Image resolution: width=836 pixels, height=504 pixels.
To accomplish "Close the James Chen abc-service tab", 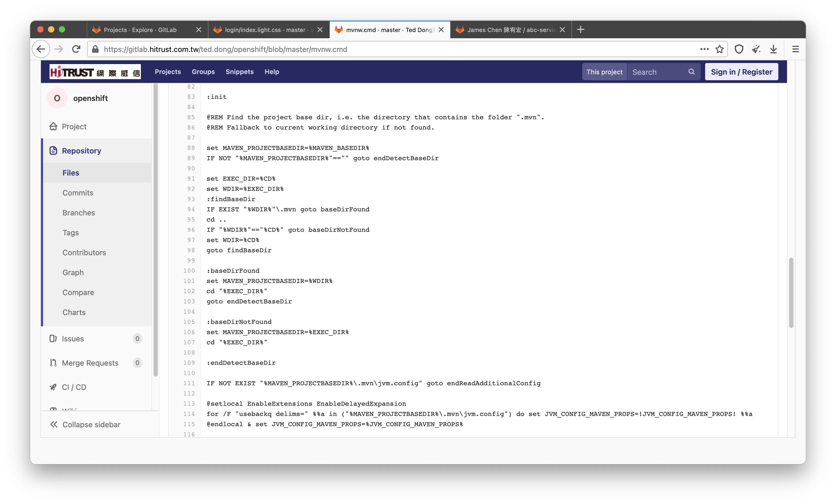I will pyautogui.click(x=562, y=30).
